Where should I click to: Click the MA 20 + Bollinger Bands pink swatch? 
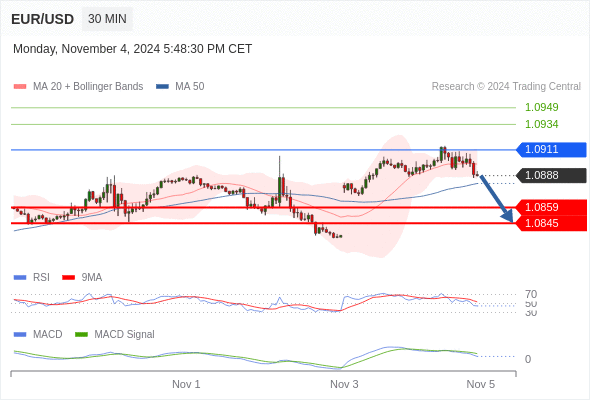tap(20, 87)
